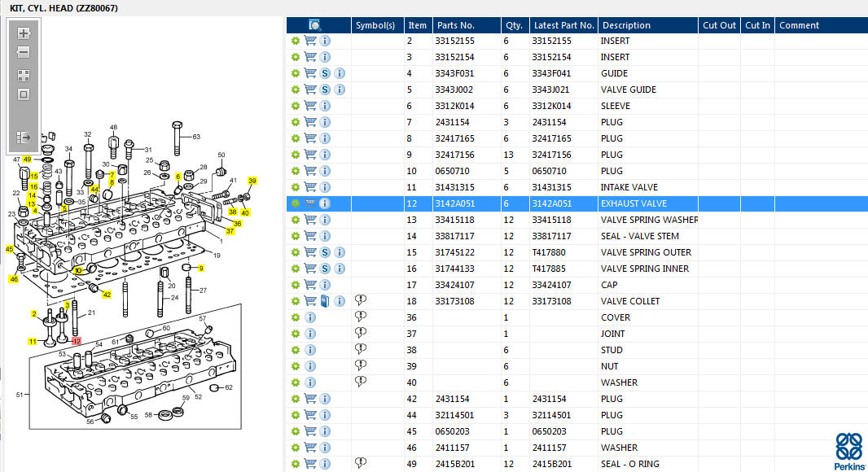Click S icon for VALVE SPRING OUTER row

pyautogui.click(x=325, y=252)
